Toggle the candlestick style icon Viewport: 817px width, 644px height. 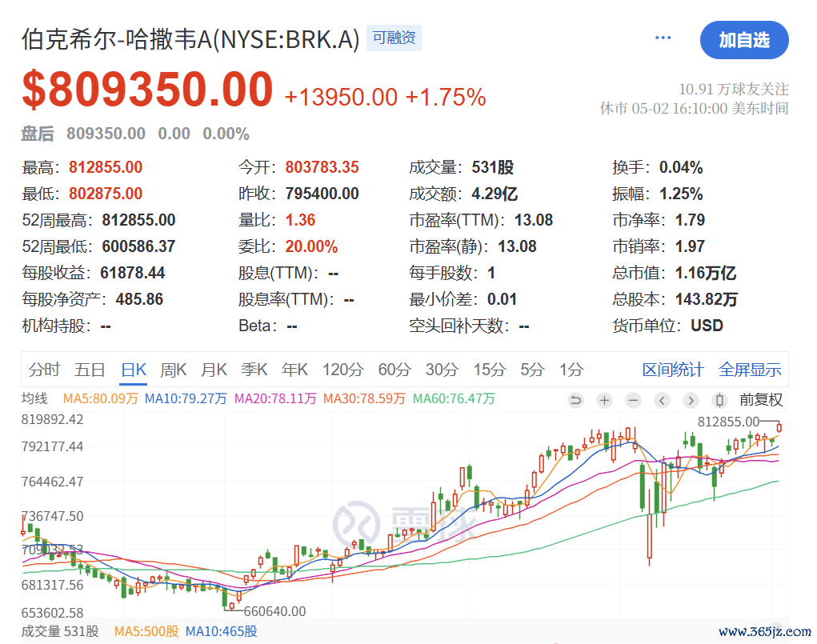click(719, 400)
